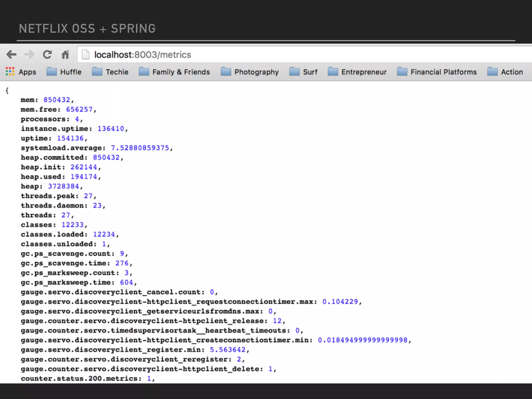Open the Huffle bookmarks folder
532x399 pixels.
64,72
